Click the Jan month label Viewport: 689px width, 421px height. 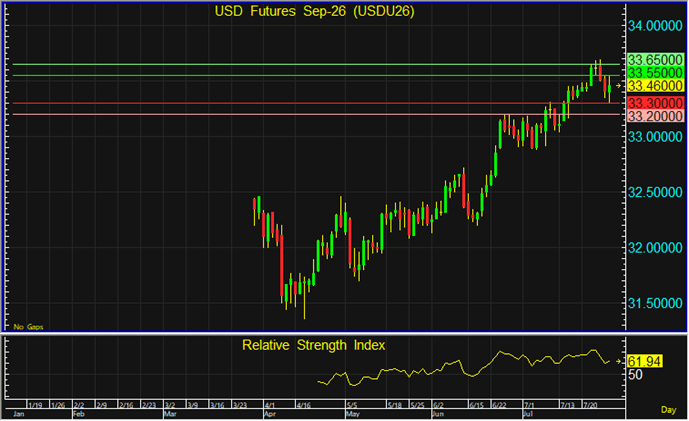(18, 414)
